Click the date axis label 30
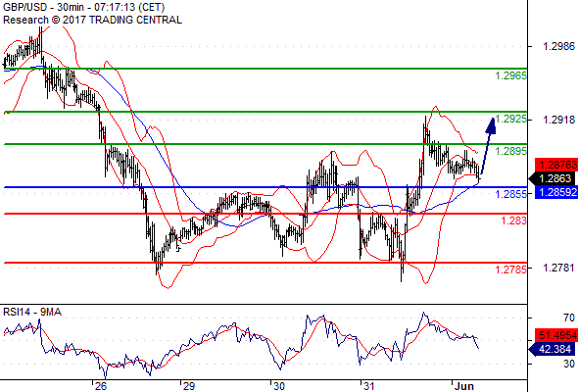Viewport: 578px width, 392px height. point(279,386)
